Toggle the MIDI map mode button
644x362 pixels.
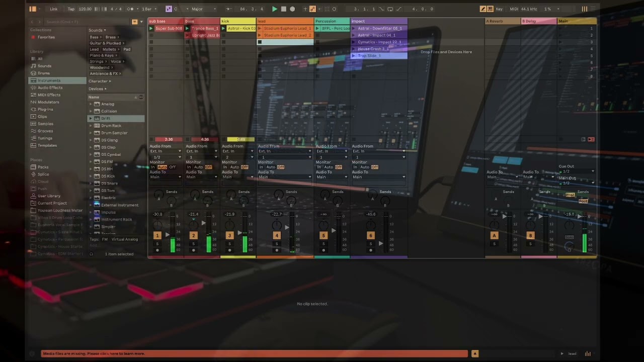coord(514,9)
